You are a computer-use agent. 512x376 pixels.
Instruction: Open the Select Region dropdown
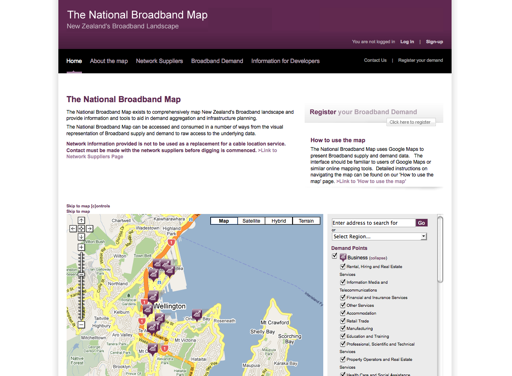379,236
